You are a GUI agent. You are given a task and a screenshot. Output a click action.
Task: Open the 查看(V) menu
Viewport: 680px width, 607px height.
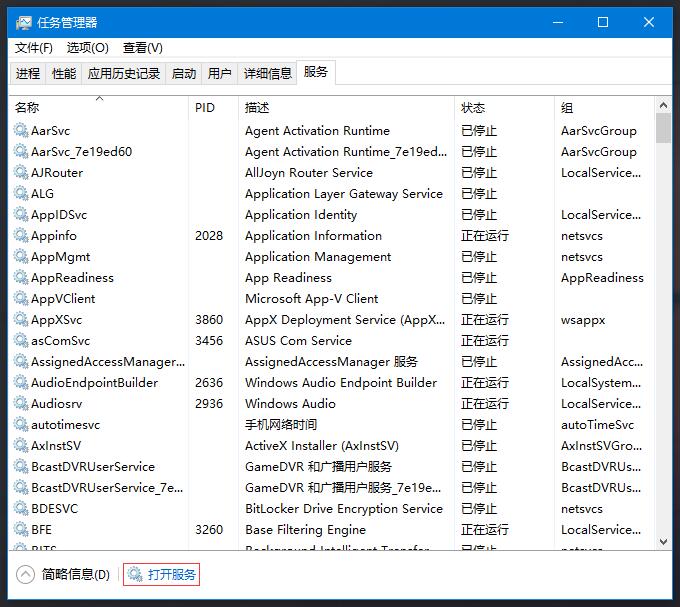[x=143, y=48]
